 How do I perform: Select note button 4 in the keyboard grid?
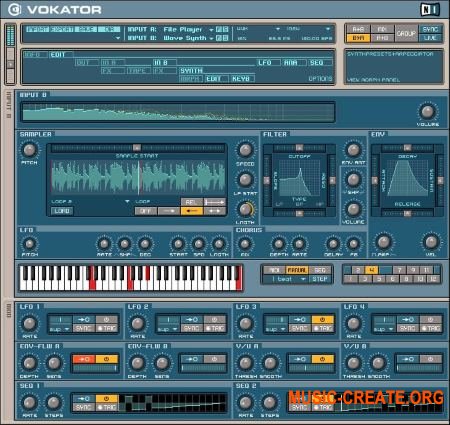coord(372,270)
